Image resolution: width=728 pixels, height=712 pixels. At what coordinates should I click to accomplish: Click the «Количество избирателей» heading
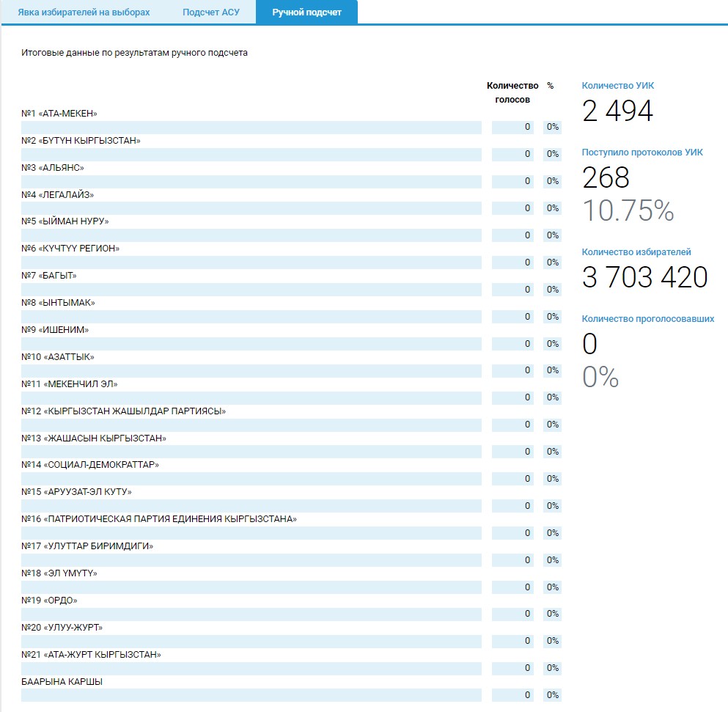636,252
